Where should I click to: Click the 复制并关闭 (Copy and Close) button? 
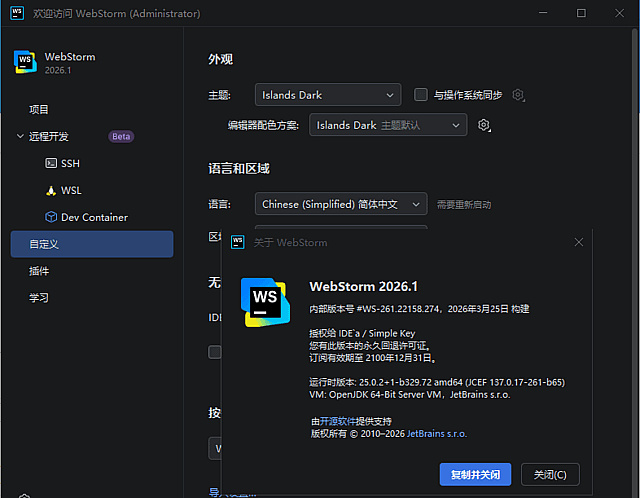click(475, 474)
